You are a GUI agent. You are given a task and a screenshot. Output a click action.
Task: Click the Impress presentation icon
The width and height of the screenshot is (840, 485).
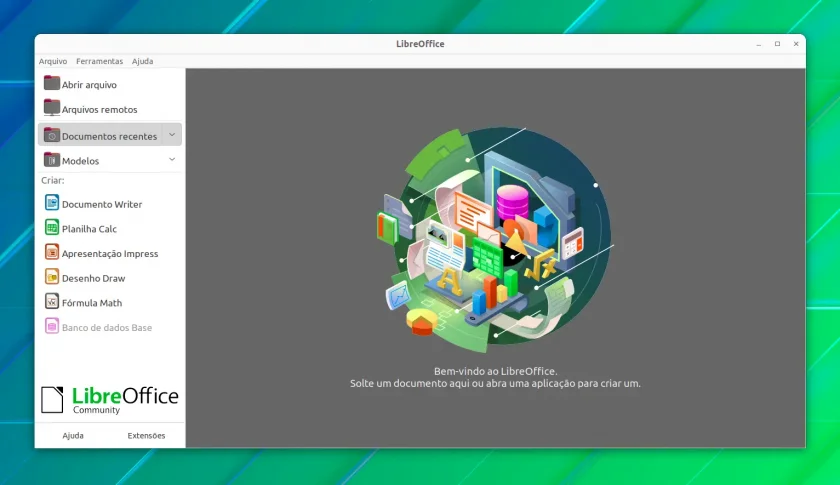(x=51, y=252)
